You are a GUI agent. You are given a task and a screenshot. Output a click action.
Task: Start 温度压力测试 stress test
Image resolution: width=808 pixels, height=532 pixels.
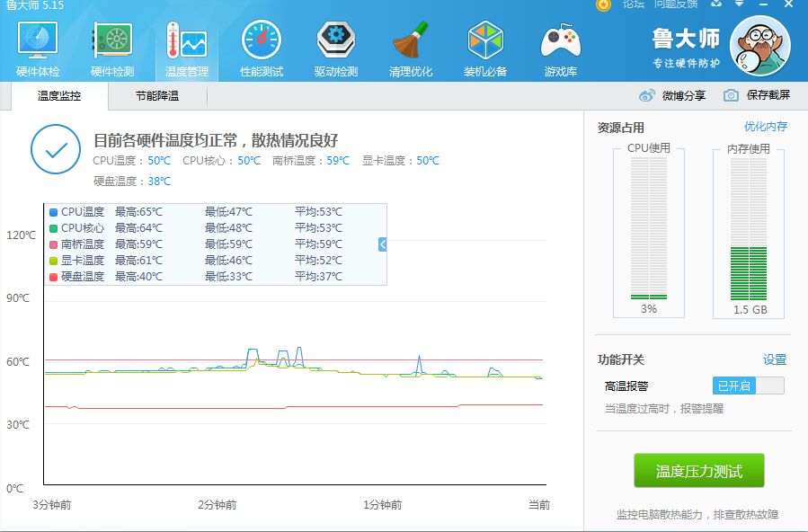[698, 470]
